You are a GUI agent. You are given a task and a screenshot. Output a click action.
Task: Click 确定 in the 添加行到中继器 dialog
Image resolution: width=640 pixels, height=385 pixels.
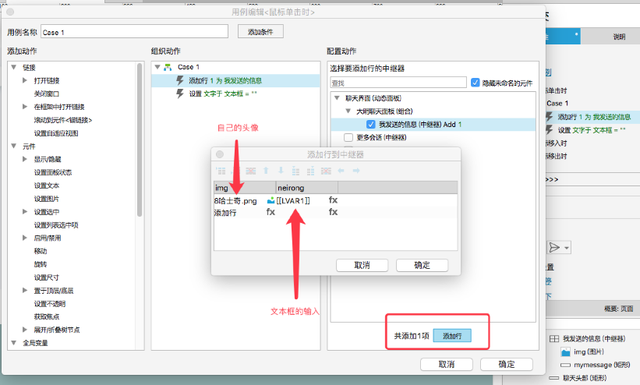pos(422,265)
